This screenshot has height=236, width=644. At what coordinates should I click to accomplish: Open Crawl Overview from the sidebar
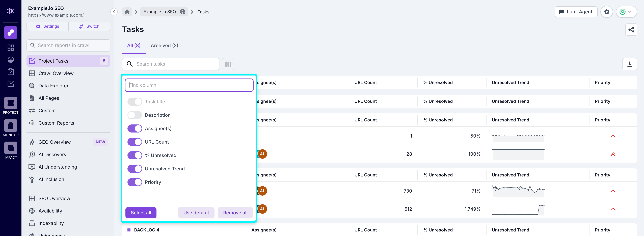tap(56, 73)
